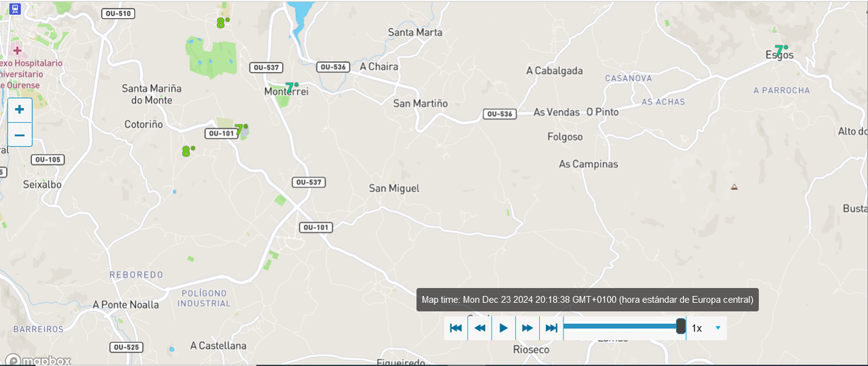Select the 7° marker beside OU-101 shield
Screen dimensions: 868x366
click(x=241, y=128)
